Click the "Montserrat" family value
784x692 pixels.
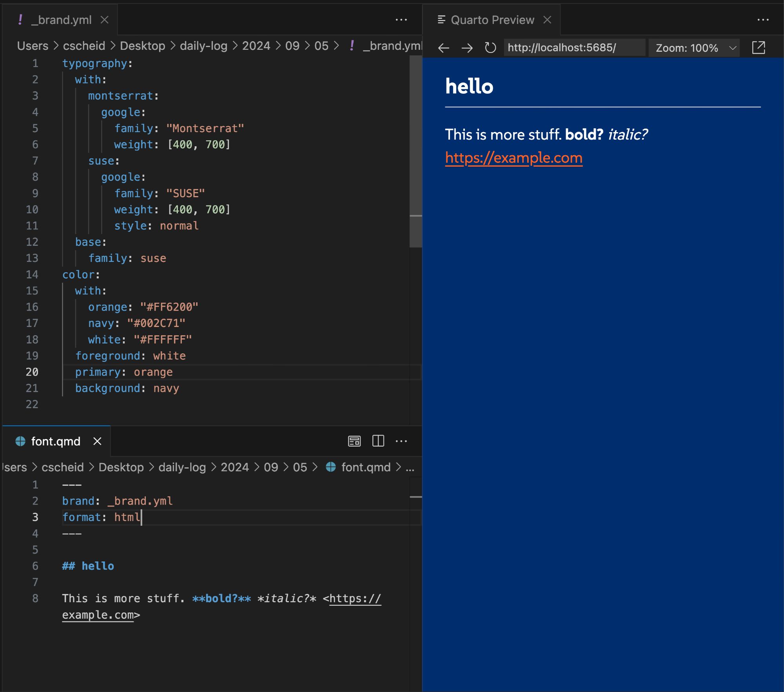point(205,128)
